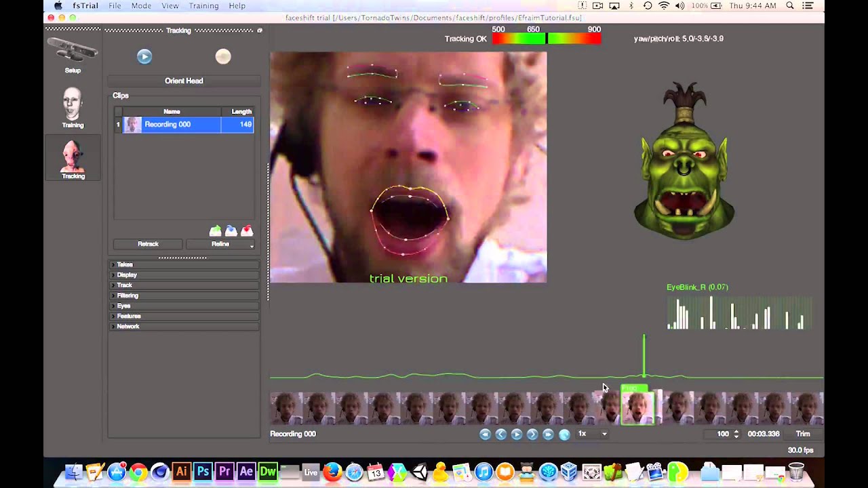Screen dimensions: 868x488
Task: Step forward one frame
Action: tap(532, 434)
